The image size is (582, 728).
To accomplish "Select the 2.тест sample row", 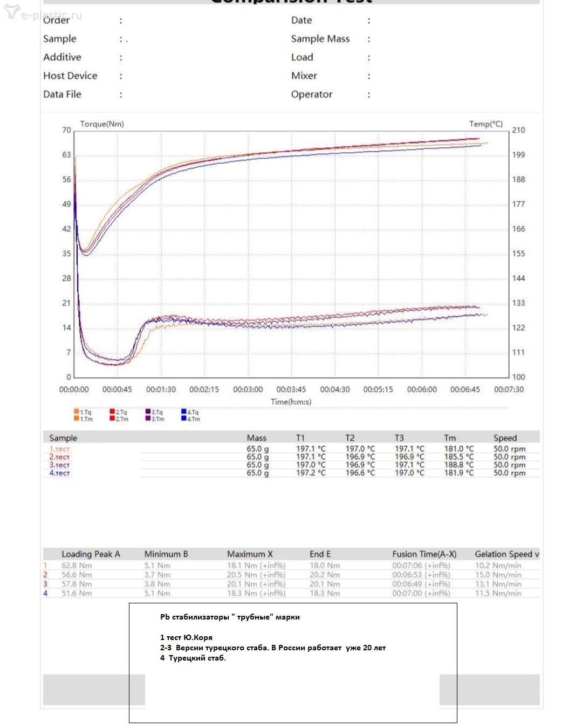I will pos(291,457).
